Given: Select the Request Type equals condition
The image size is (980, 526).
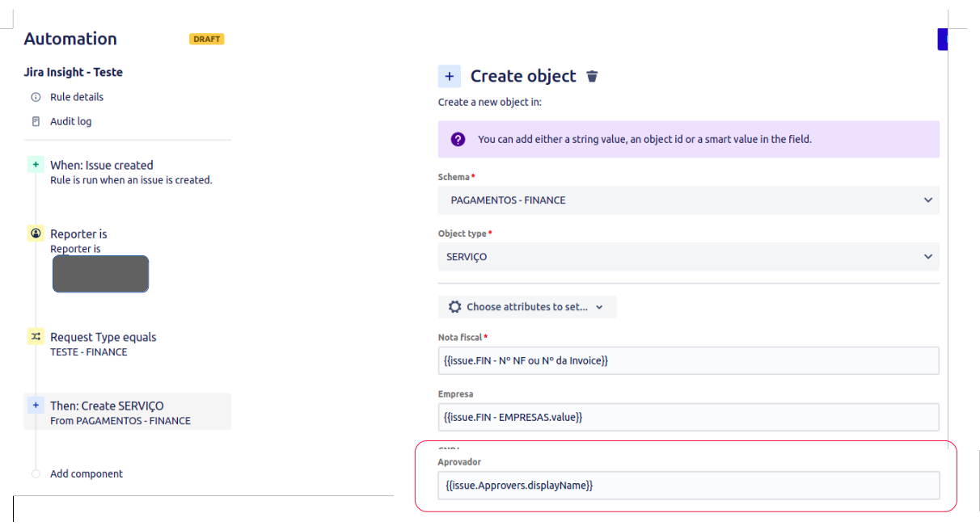Looking at the screenshot, I should tap(103, 337).
